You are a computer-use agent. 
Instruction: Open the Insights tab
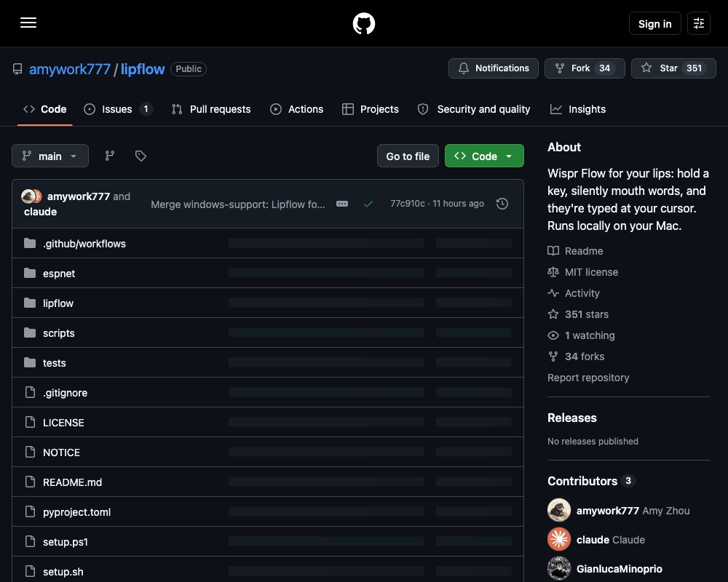pyautogui.click(x=577, y=109)
